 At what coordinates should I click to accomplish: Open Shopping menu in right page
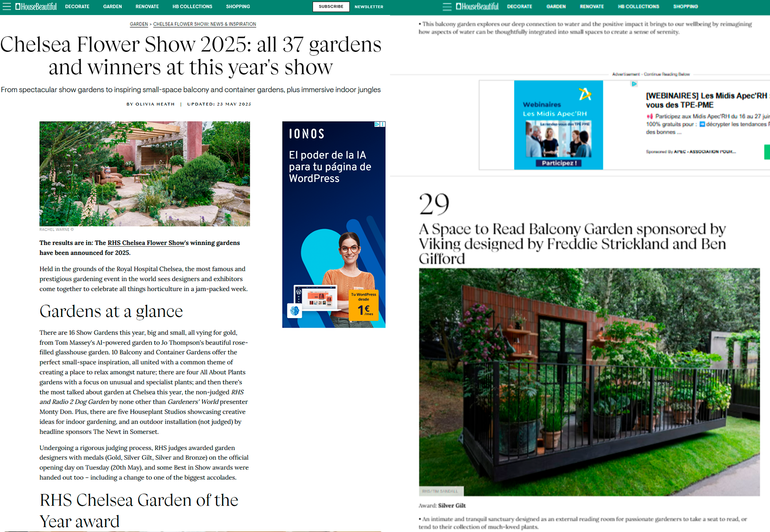[686, 6]
